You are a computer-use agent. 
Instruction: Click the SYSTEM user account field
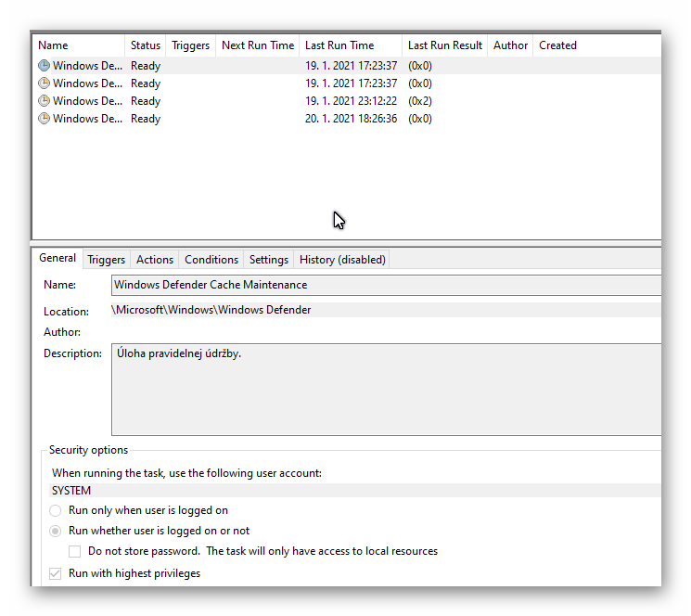pyautogui.click(x=354, y=491)
